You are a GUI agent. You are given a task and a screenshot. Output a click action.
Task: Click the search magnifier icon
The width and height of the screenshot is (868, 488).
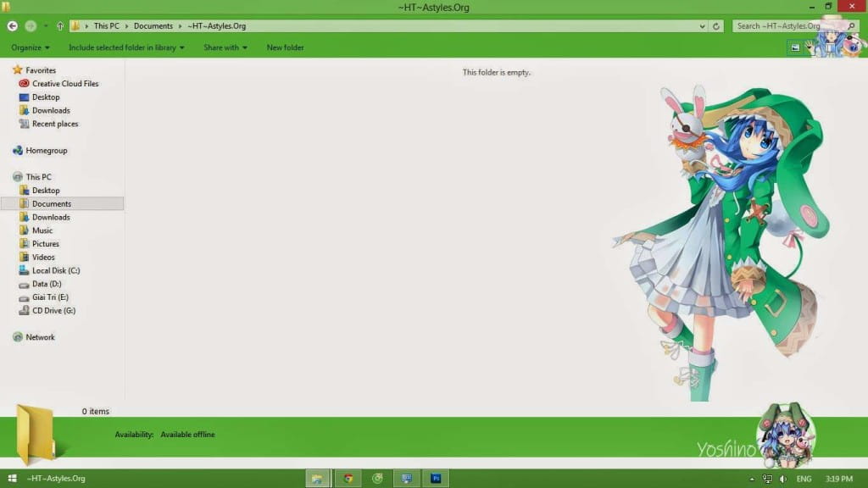(849, 25)
